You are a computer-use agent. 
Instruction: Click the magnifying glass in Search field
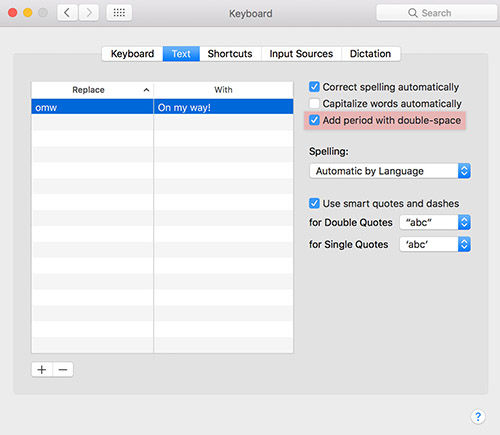(413, 13)
